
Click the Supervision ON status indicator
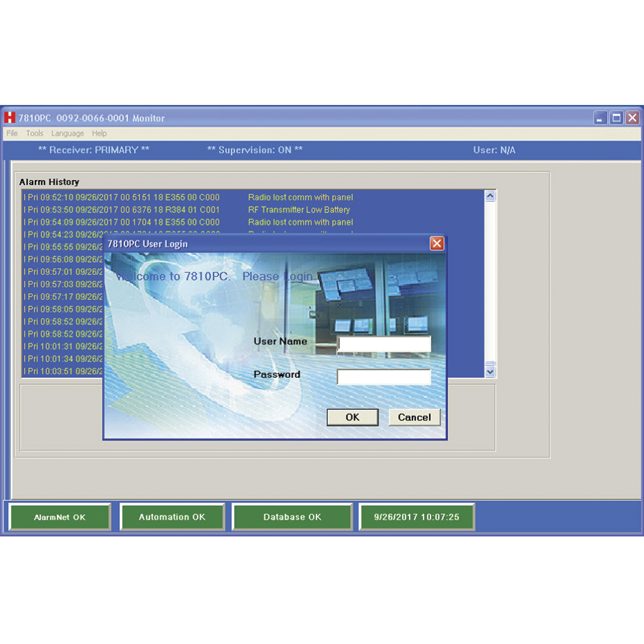(255, 150)
